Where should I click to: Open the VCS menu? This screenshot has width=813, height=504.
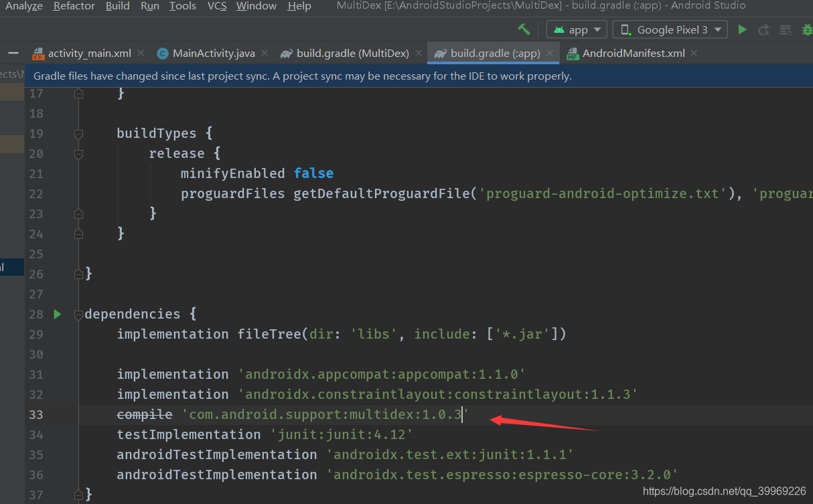pos(216,7)
